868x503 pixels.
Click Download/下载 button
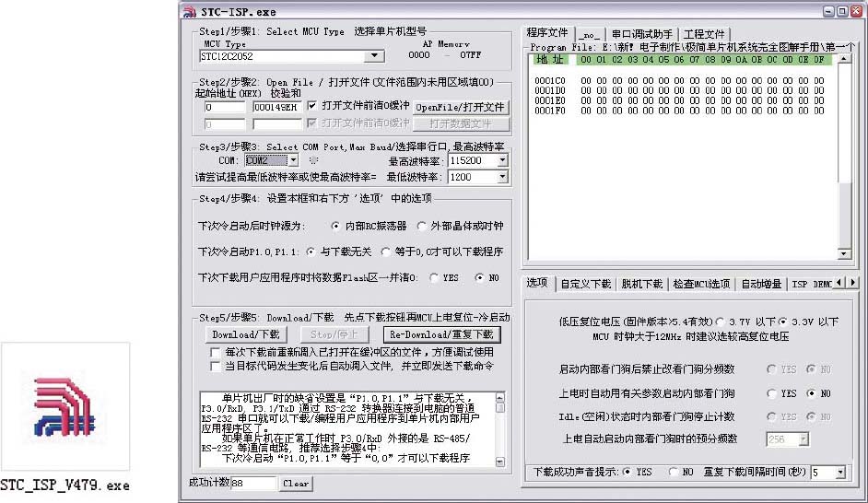coord(246,334)
